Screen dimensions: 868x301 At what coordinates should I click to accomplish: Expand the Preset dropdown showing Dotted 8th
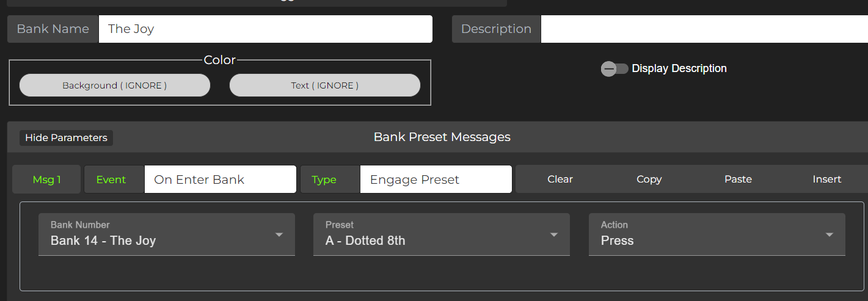click(441, 234)
